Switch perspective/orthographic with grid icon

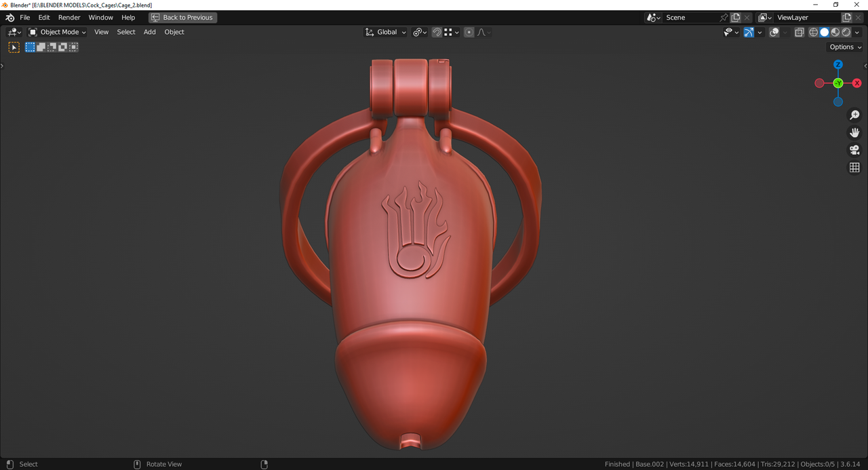[854, 168]
